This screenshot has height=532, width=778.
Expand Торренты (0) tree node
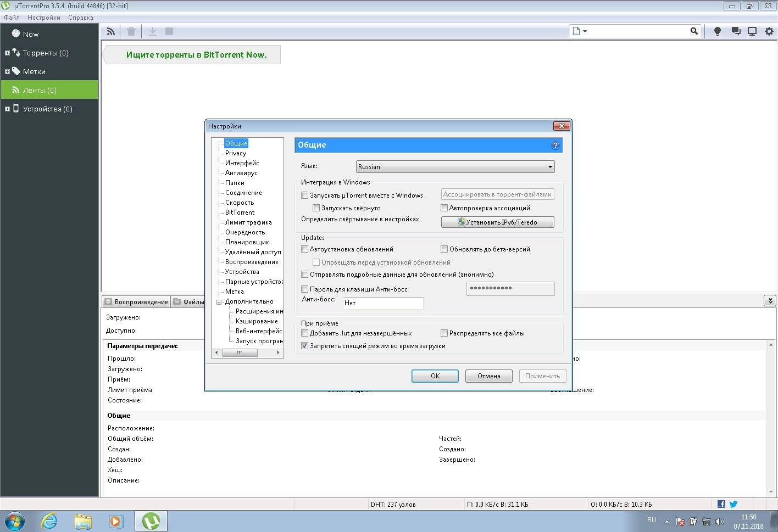coord(7,53)
